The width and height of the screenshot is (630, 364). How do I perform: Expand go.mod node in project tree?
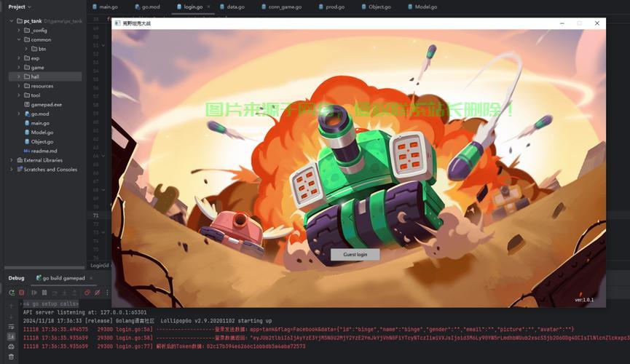pyautogui.click(x=18, y=114)
